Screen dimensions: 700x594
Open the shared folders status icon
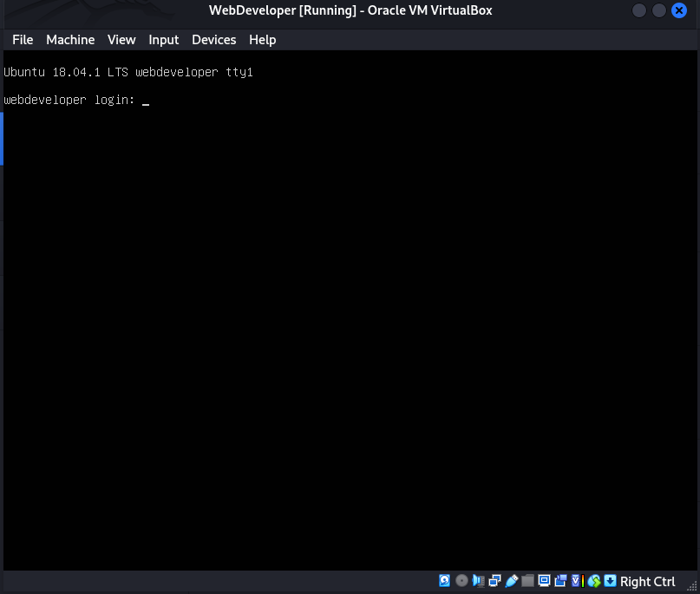(x=527, y=580)
